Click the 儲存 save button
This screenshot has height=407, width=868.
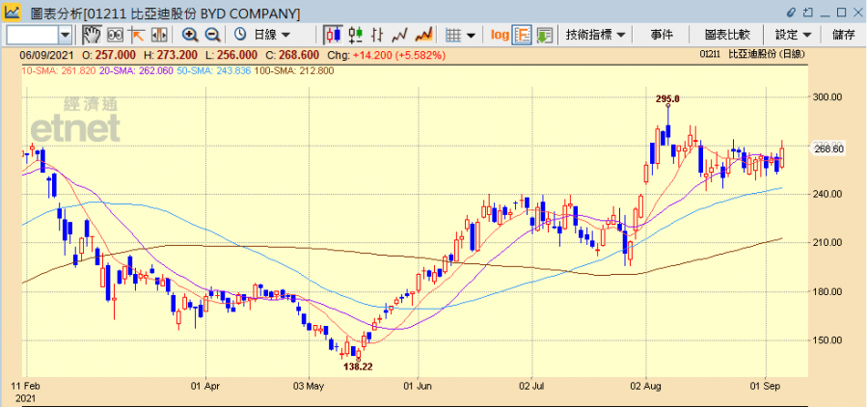843,35
